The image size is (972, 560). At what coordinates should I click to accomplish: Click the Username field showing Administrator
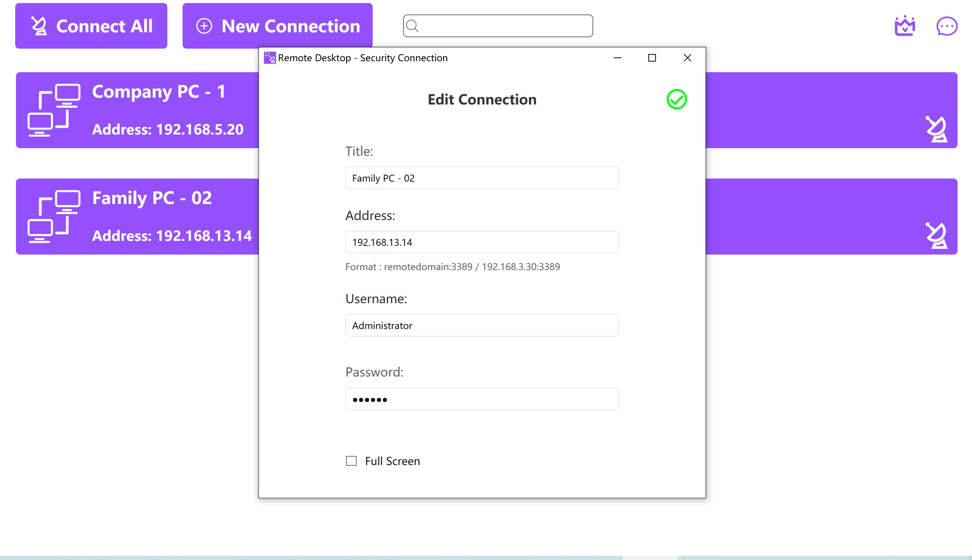tap(481, 325)
